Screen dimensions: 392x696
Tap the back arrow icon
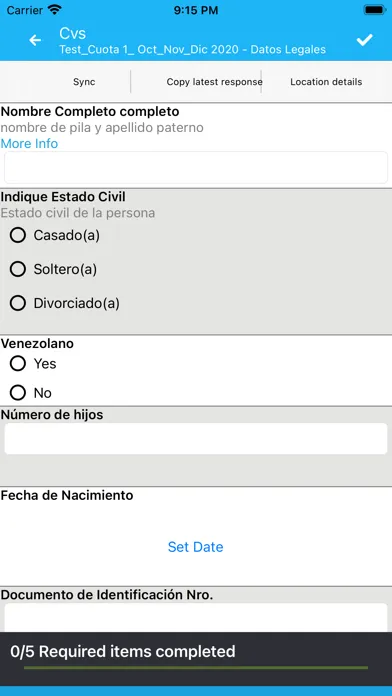click(x=35, y=40)
